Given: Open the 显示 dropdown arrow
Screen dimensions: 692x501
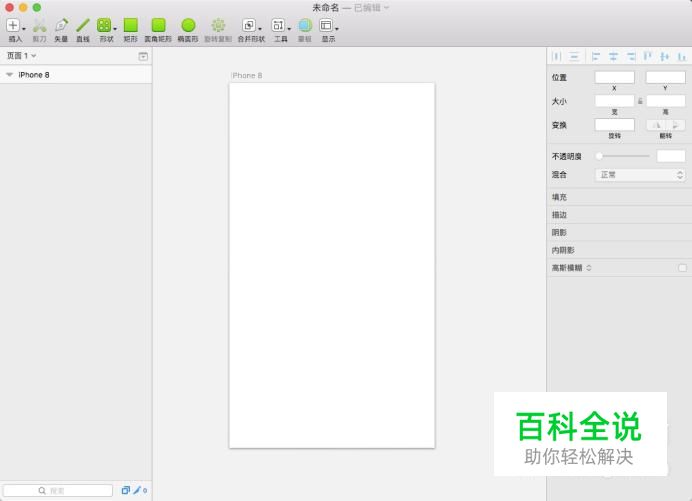Looking at the screenshot, I should tap(337, 29).
